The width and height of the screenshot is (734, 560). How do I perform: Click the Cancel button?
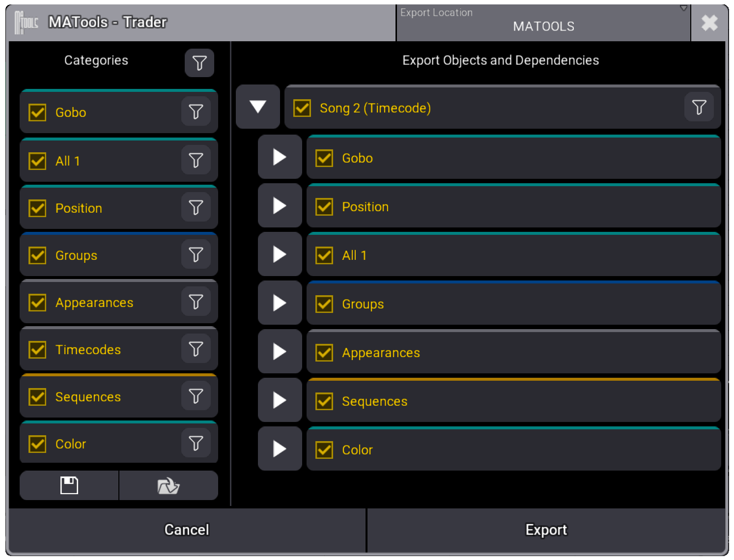coord(187,530)
